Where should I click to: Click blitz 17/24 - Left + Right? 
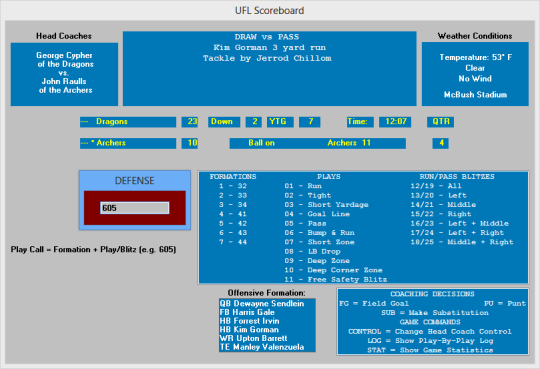click(457, 233)
